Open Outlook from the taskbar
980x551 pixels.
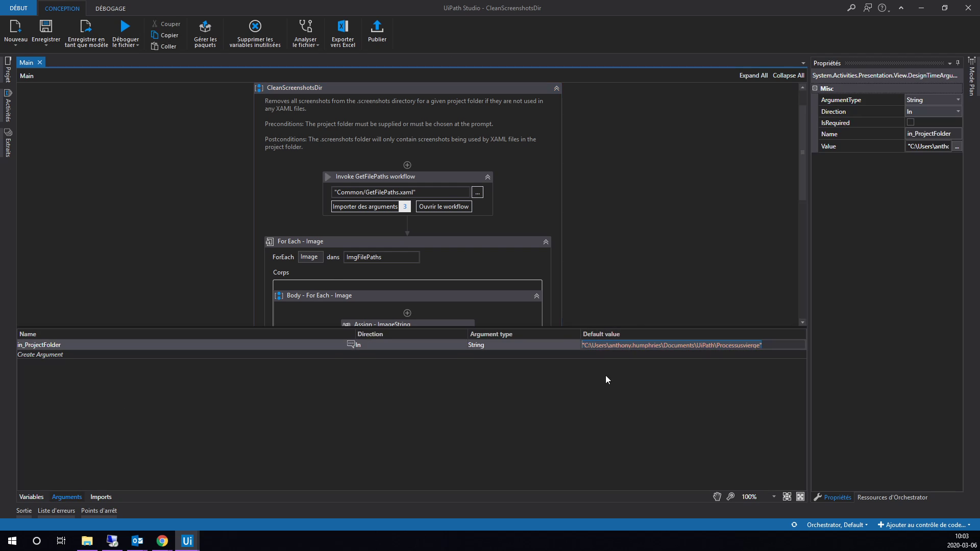click(x=137, y=541)
